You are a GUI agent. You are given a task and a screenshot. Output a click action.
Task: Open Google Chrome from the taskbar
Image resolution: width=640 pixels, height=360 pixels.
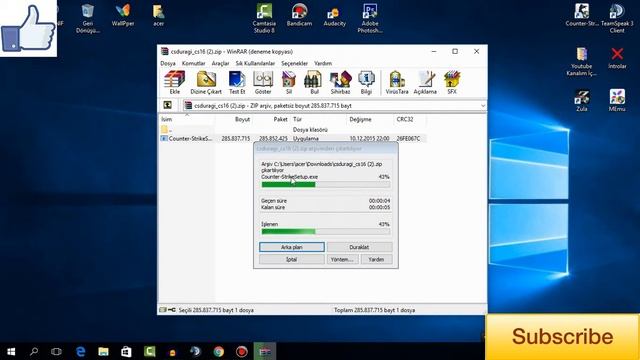coord(218,351)
